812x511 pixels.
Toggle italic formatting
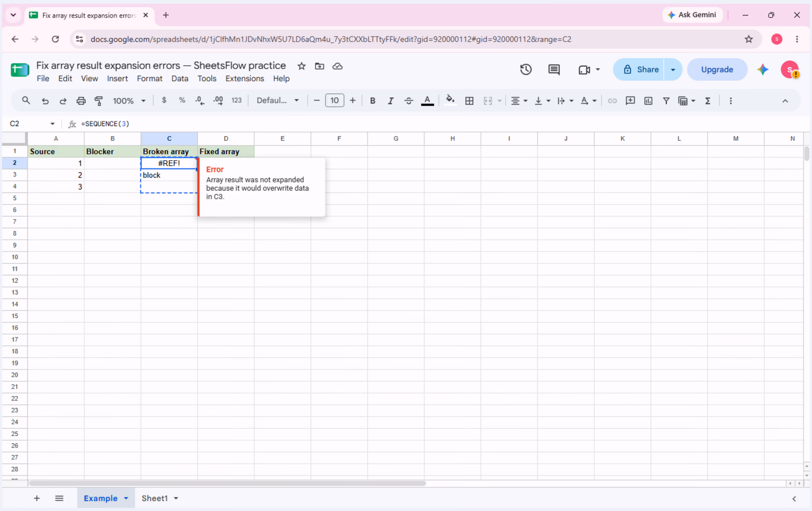[391, 101]
